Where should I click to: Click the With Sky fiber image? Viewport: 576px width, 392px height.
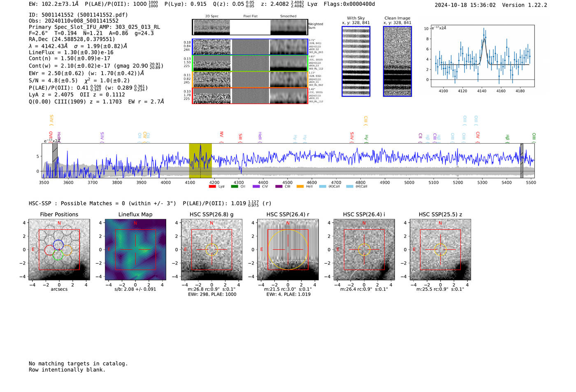[x=356, y=61]
